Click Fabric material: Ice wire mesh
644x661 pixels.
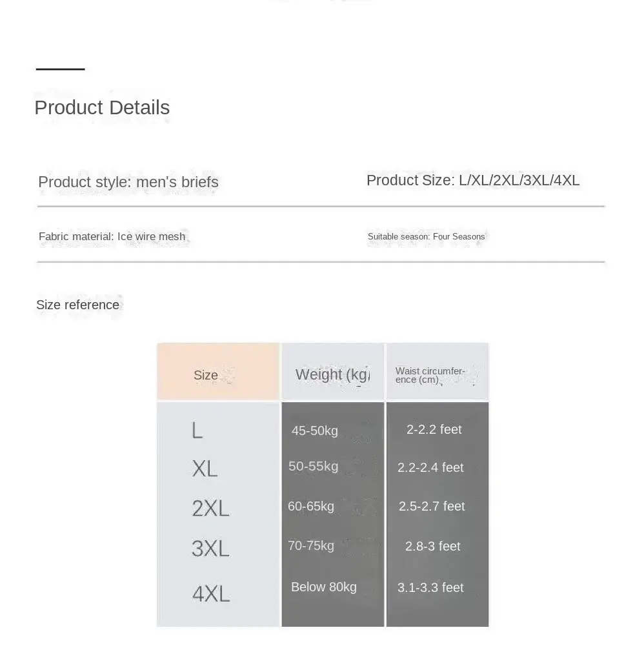[112, 236]
